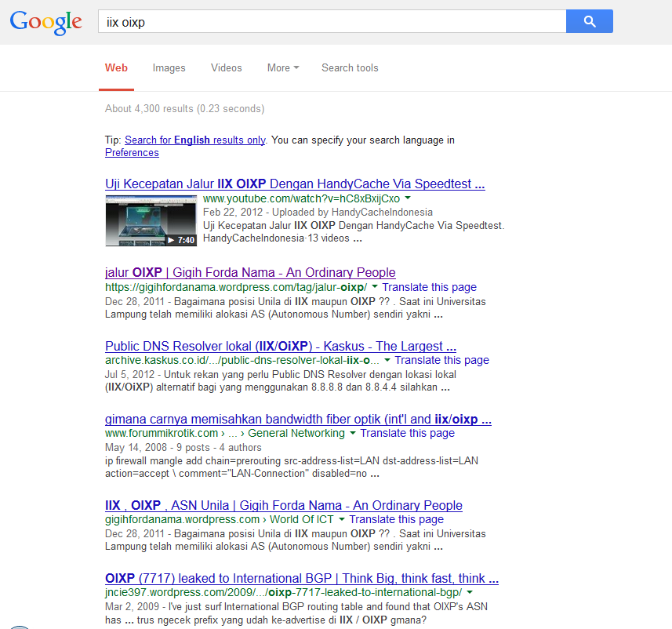Switch to the Web tab
Screen dimensions: 672x629
pos(116,67)
